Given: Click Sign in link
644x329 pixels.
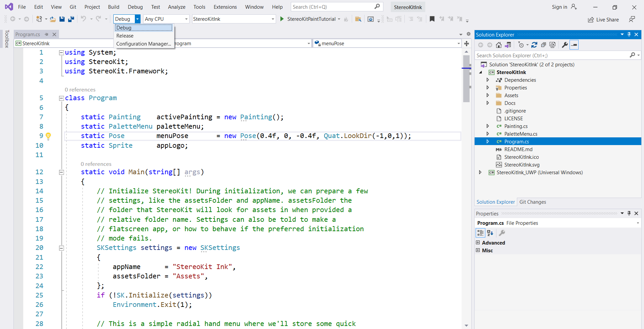Looking at the screenshot, I should (559, 7).
